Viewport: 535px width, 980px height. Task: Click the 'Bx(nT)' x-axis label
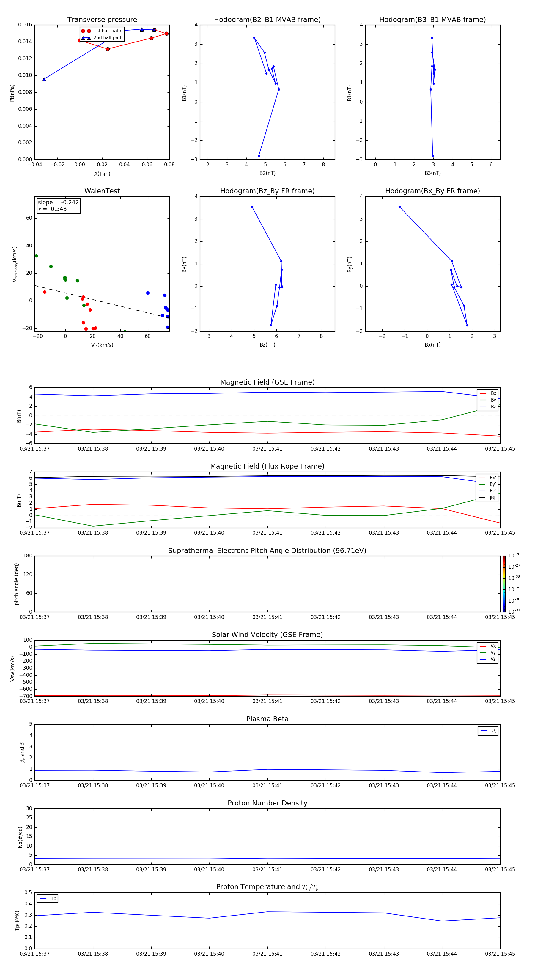point(432,345)
